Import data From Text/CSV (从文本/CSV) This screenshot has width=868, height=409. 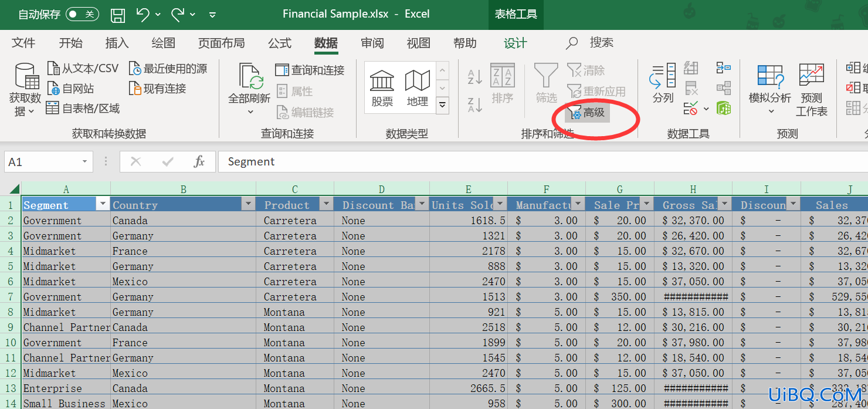[x=83, y=69]
